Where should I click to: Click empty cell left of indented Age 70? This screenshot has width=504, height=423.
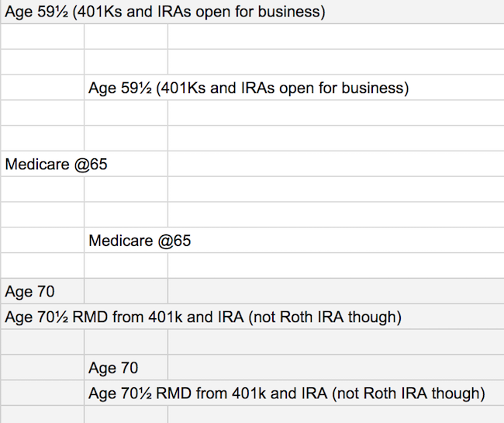tap(43, 367)
